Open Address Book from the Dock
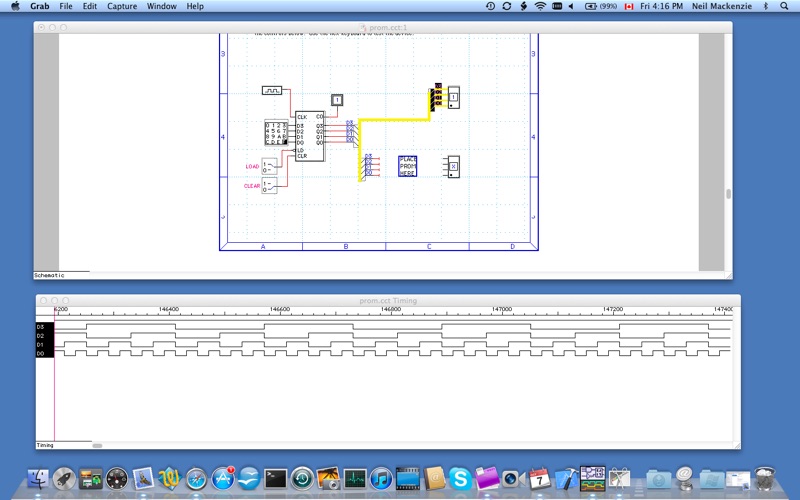This screenshot has width=800, height=500. (x=434, y=479)
